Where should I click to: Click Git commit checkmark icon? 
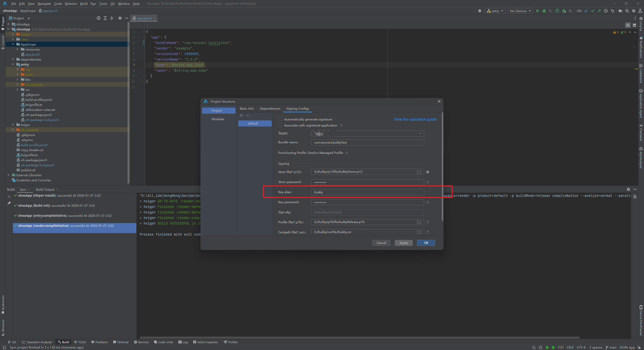click(x=593, y=11)
